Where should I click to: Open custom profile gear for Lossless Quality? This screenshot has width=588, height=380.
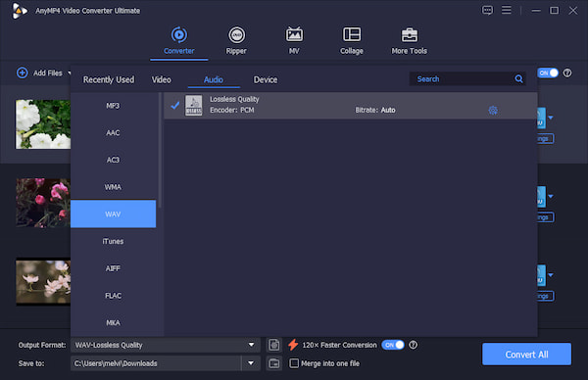click(x=493, y=110)
